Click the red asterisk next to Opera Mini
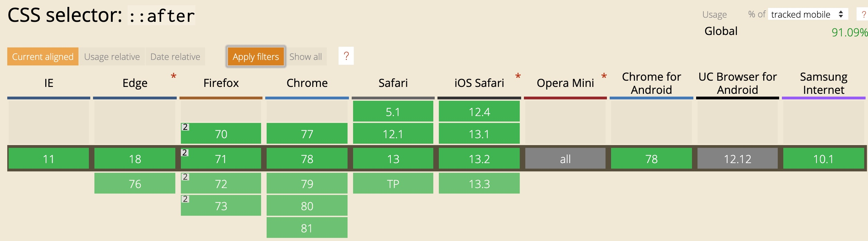 click(604, 76)
